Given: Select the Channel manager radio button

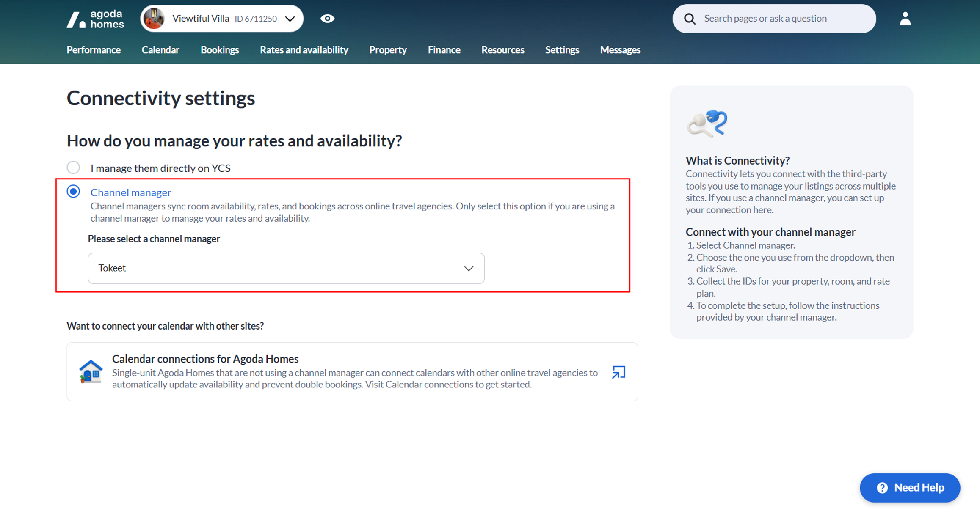Looking at the screenshot, I should [73, 192].
